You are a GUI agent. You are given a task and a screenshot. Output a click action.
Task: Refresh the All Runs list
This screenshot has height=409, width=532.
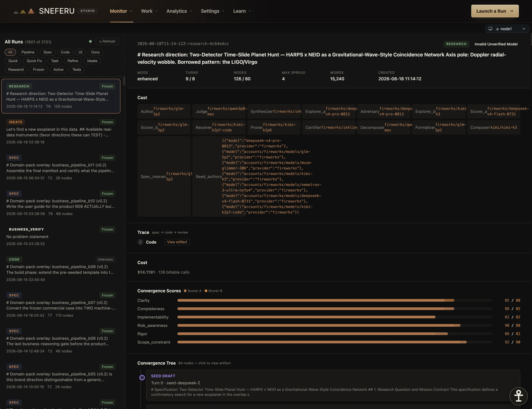pyautogui.click(x=107, y=41)
